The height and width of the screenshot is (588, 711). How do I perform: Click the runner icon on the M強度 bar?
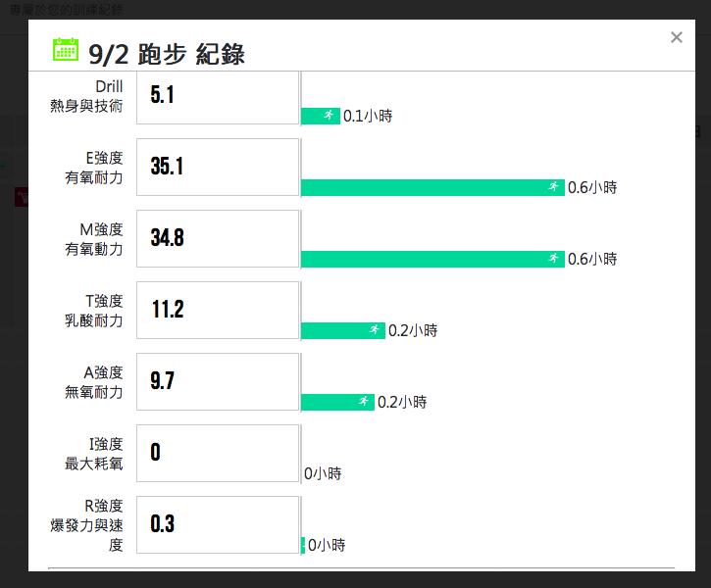click(554, 258)
